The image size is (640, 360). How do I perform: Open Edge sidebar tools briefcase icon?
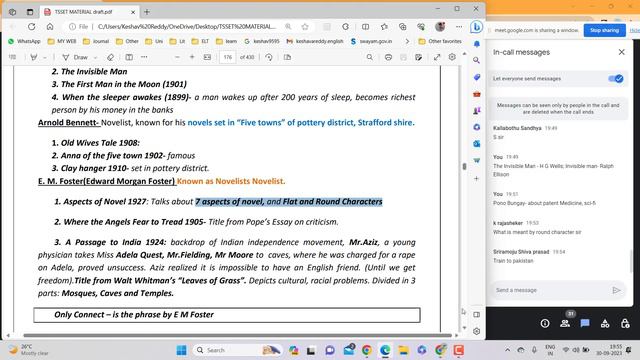click(x=476, y=94)
